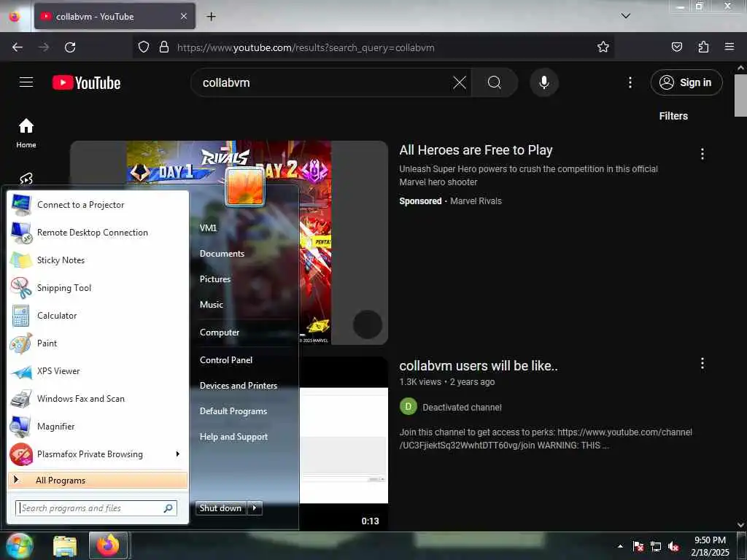Image resolution: width=747 pixels, height=560 pixels.
Task: Open Music in Start menu
Action: (x=211, y=304)
